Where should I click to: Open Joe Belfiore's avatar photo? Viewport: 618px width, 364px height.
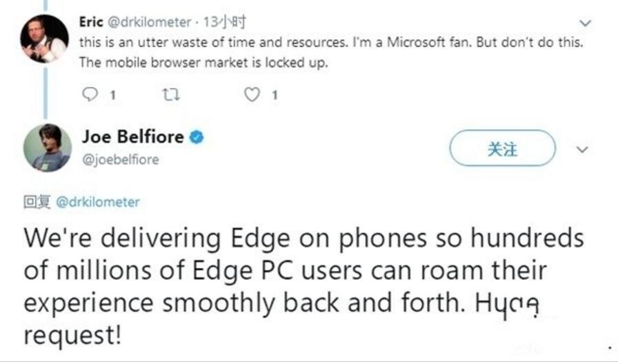48,148
